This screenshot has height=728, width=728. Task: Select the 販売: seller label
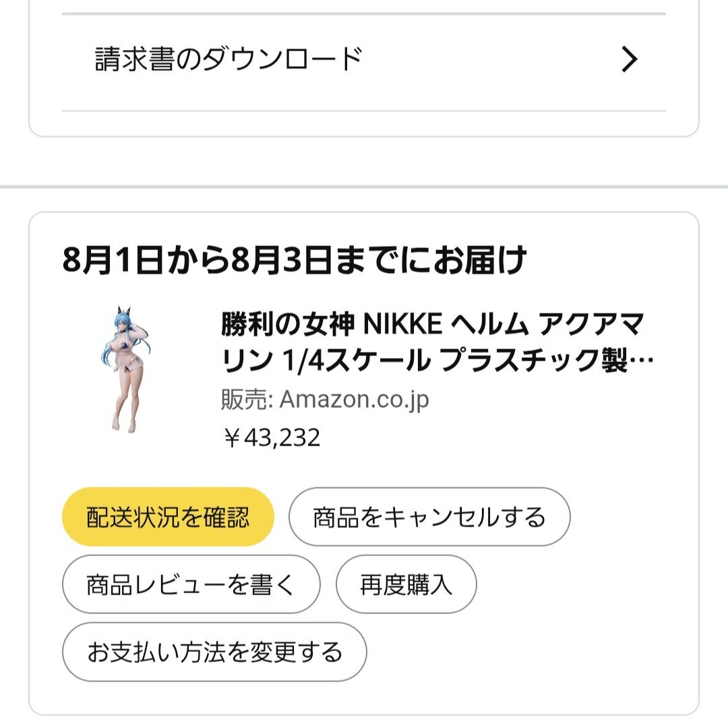point(247,399)
